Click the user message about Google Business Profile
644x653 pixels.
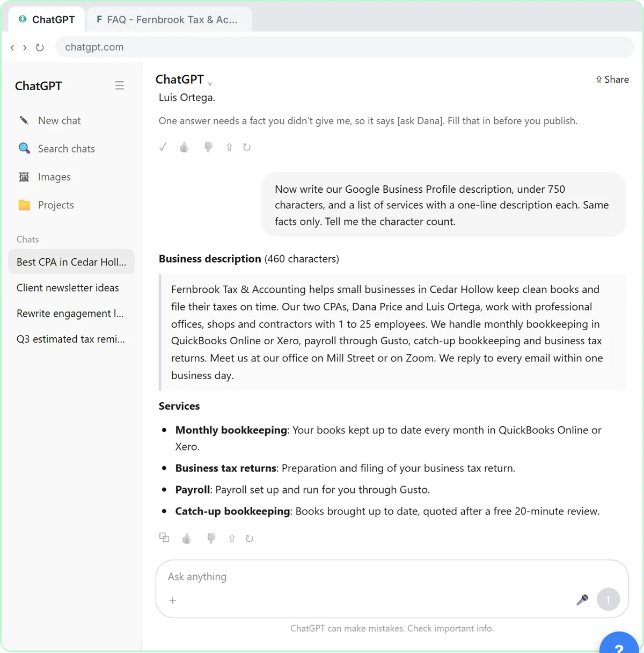pyautogui.click(x=443, y=205)
